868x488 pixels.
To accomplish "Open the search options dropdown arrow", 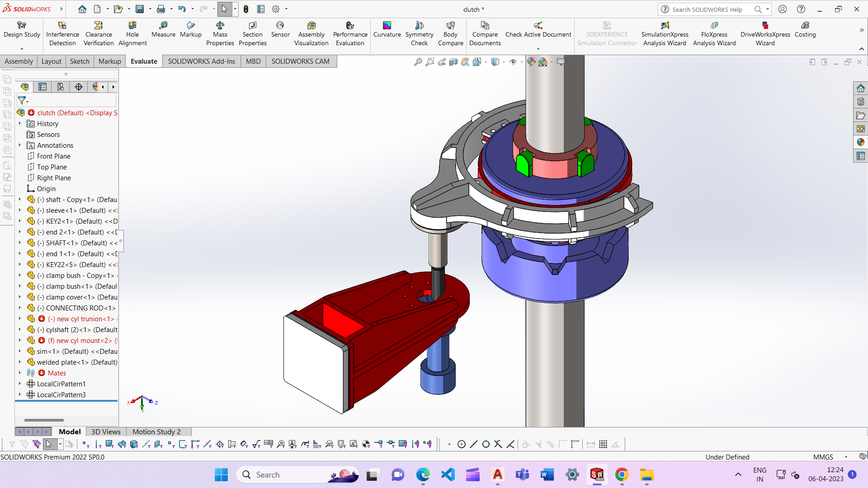I will (767, 9).
